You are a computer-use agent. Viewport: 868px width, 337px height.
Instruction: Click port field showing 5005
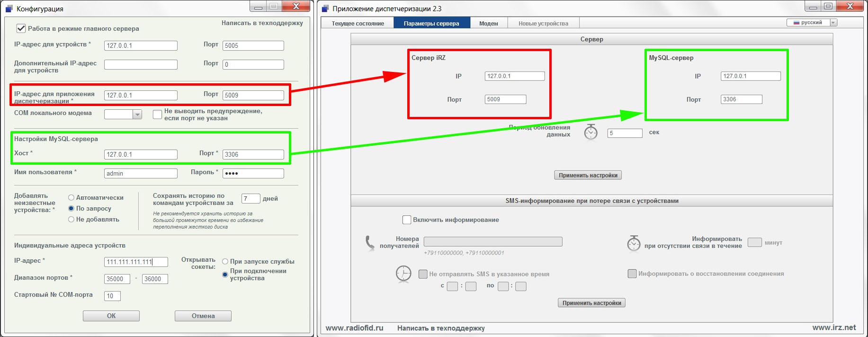(x=253, y=45)
